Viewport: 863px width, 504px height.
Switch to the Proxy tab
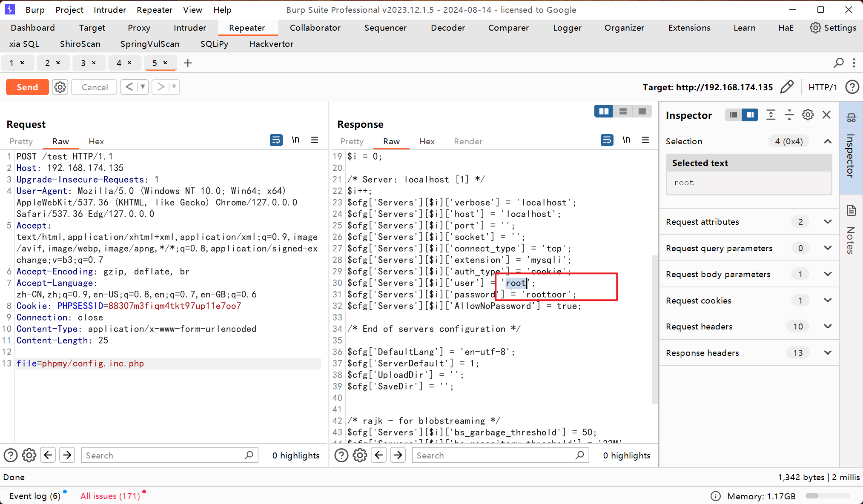click(139, 28)
